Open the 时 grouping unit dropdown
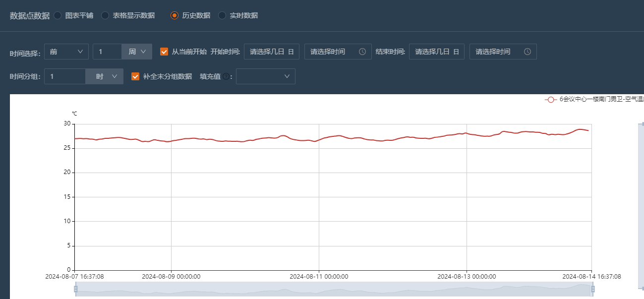644x299 pixels. coord(105,76)
